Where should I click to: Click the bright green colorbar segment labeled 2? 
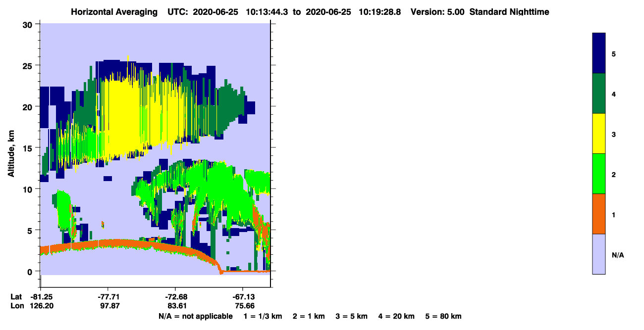coord(599,174)
